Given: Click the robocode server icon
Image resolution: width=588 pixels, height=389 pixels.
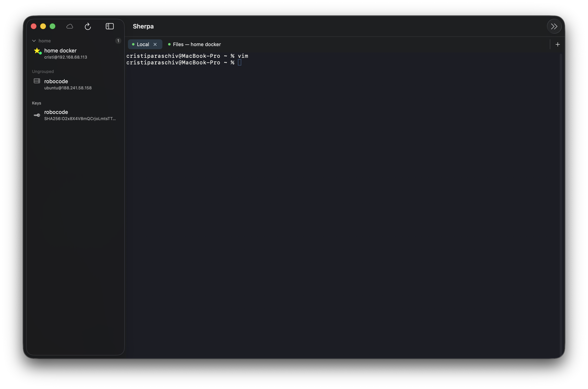Looking at the screenshot, I should click(37, 81).
